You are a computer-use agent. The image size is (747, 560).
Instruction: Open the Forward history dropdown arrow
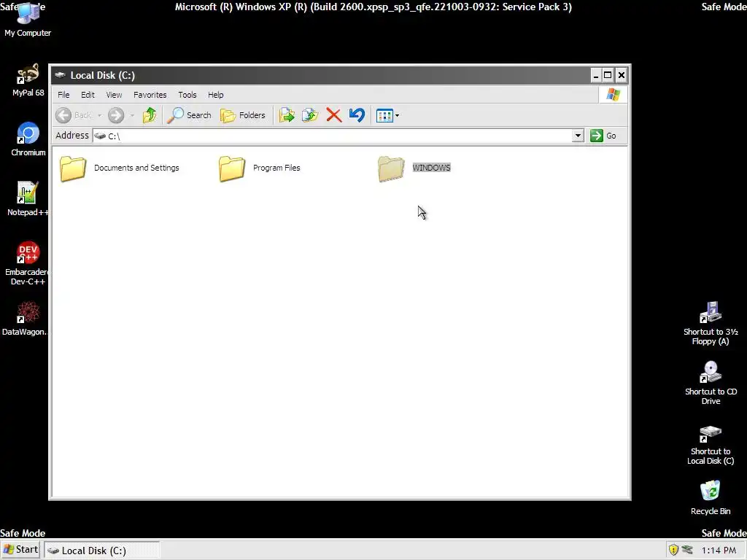tap(132, 115)
